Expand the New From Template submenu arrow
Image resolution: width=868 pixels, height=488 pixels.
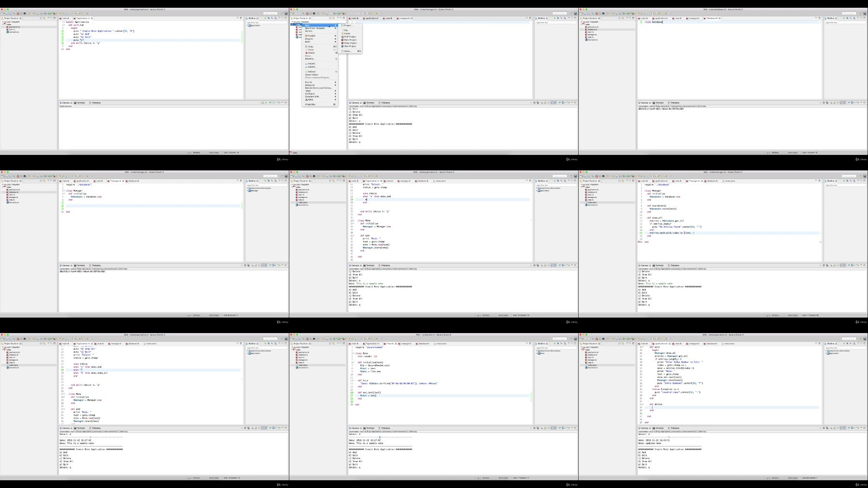[335, 28]
